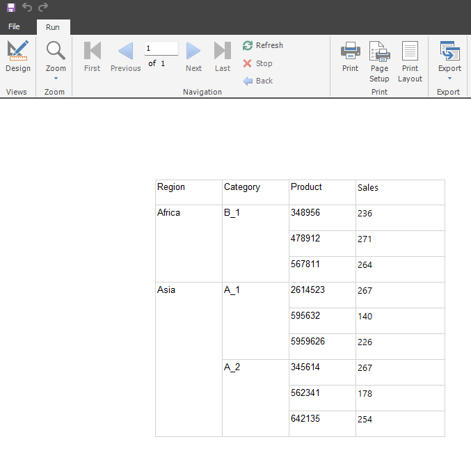The image size is (471, 476).
Task: Click the Category column header
Action: (x=255, y=192)
